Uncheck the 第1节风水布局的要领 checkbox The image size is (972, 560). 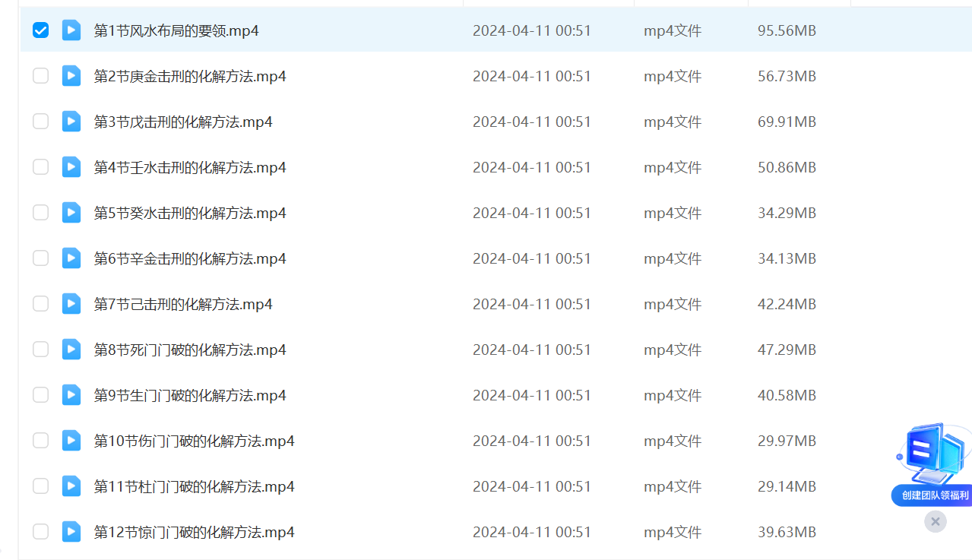pyautogui.click(x=40, y=30)
